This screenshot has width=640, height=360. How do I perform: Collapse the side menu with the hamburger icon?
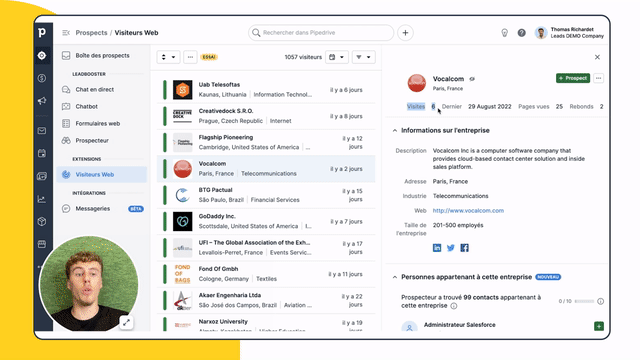click(x=66, y=33)
